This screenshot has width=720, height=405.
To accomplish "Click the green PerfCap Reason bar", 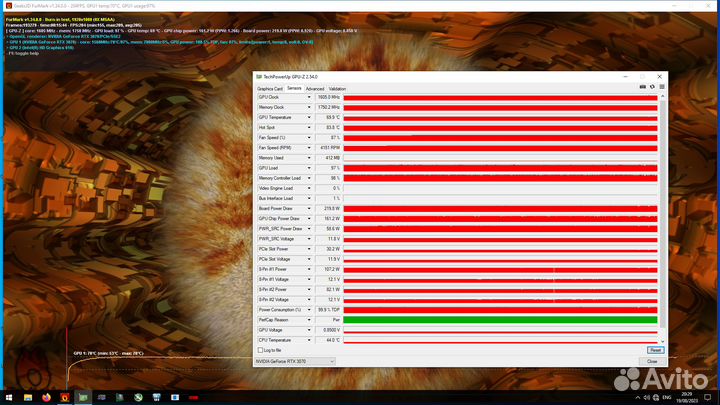I will 500,320.
